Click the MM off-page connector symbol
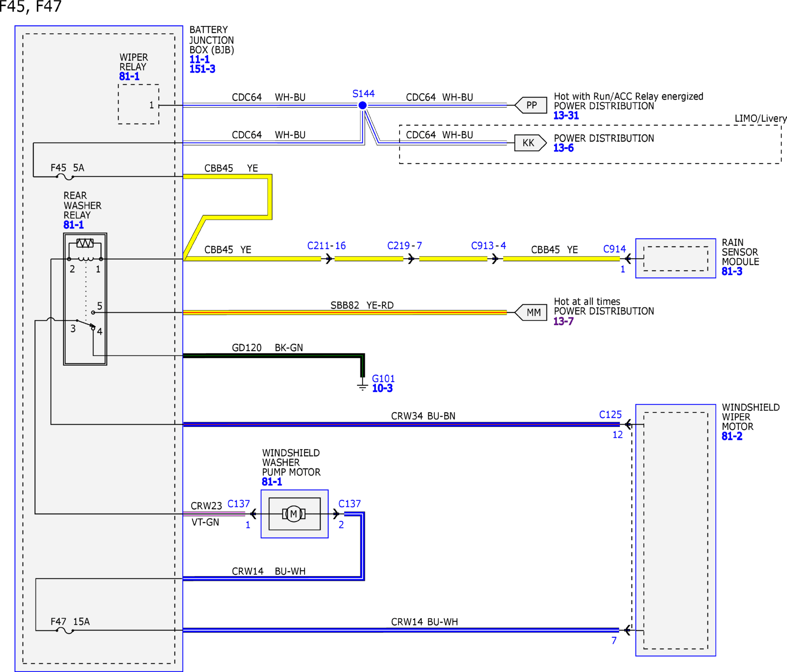 tap(531, 312)
